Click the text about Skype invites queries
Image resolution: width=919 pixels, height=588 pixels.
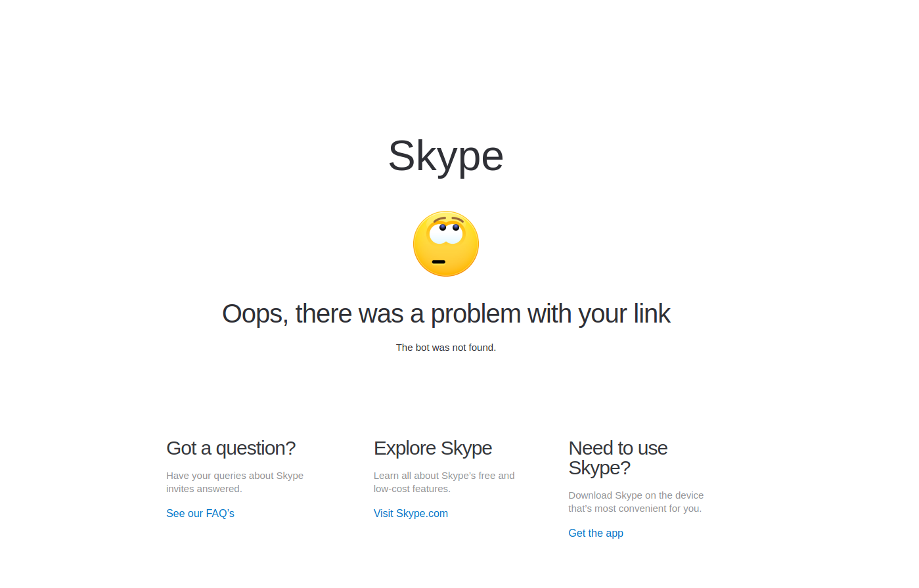point(235,482)
